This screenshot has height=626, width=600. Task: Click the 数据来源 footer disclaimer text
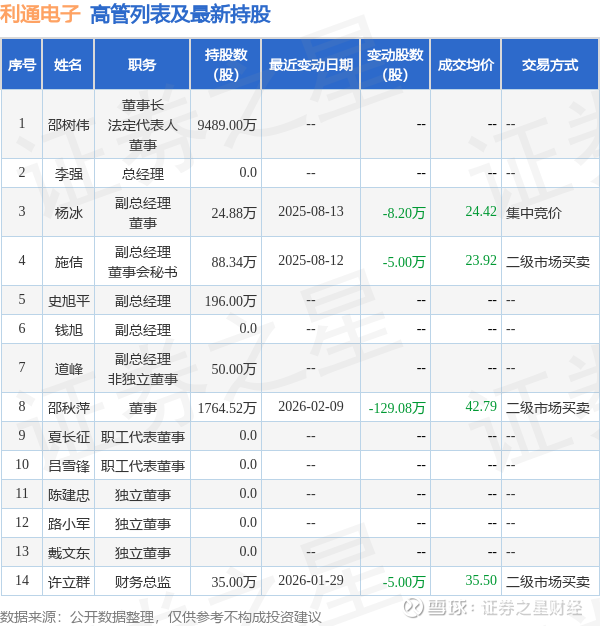click(x=160, y=617)
